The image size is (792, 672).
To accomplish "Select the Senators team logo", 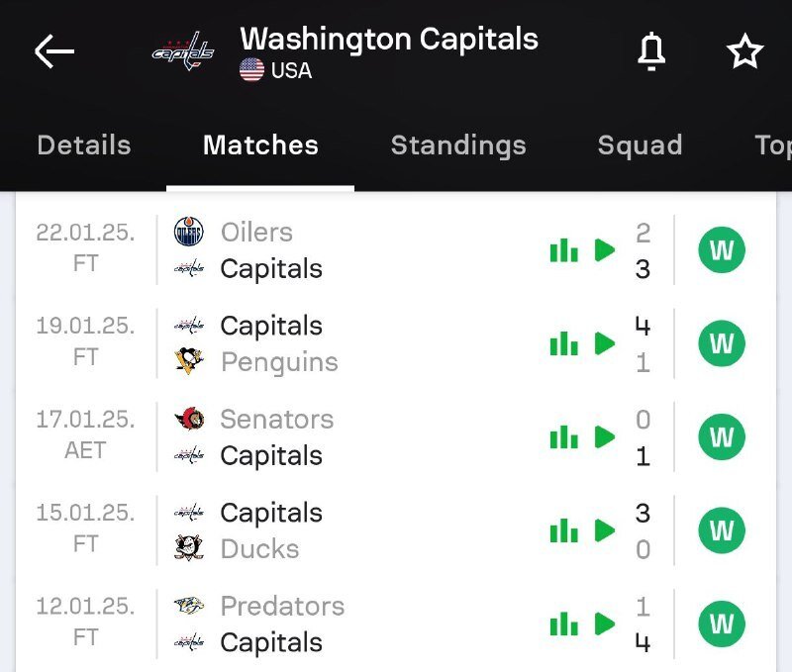I will tap(188, 419).
